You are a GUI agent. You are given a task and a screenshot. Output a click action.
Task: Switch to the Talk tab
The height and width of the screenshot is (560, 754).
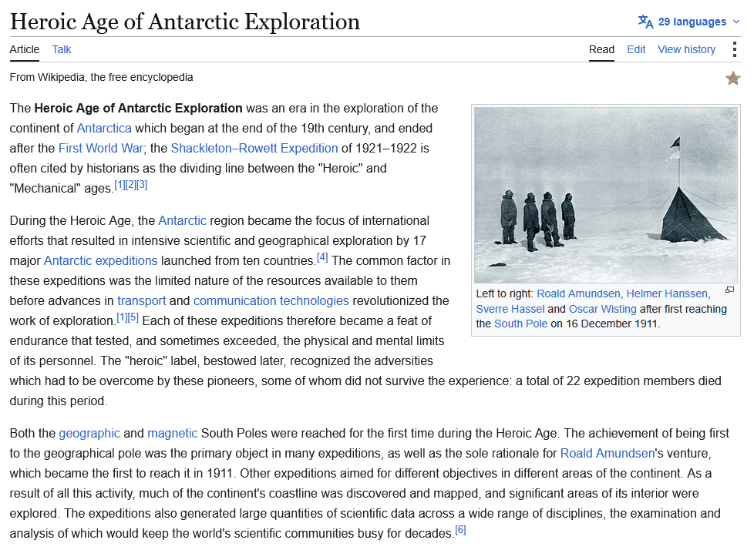click(x=62, y=49)
